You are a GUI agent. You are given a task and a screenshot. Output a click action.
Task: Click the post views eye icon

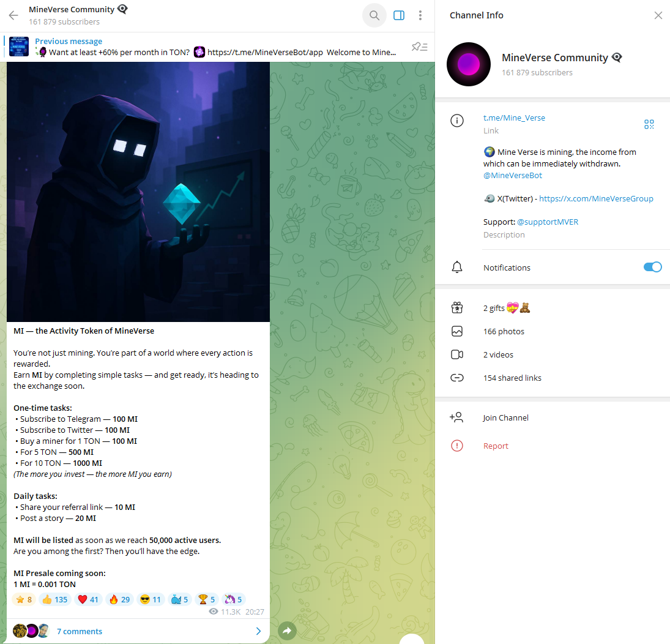[213, 612]
